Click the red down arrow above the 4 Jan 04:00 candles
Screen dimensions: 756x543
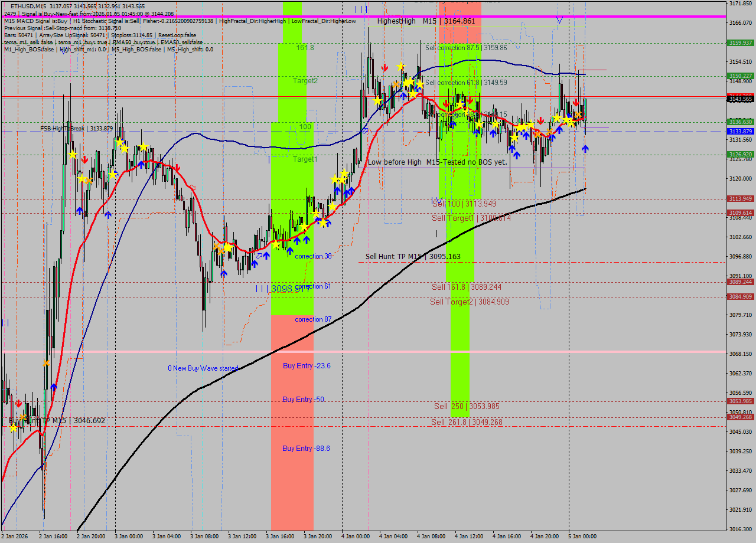click(384, 68)
